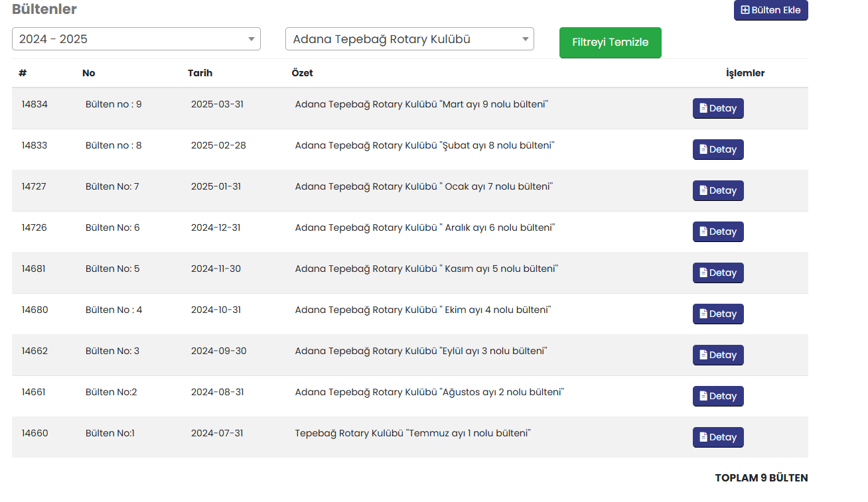Open Detay for bulletin 14834
The height and width of the screenshot is (502, 868).
[x=718, y=108]
